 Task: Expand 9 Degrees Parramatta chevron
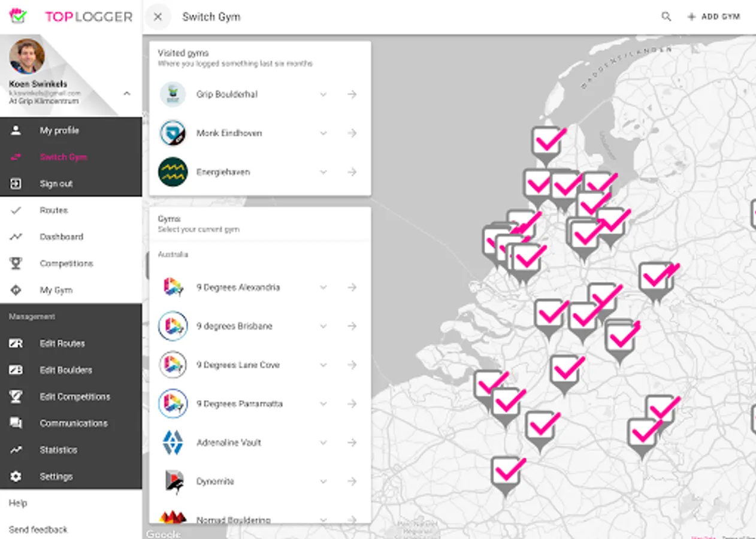(x=323, y=404)
